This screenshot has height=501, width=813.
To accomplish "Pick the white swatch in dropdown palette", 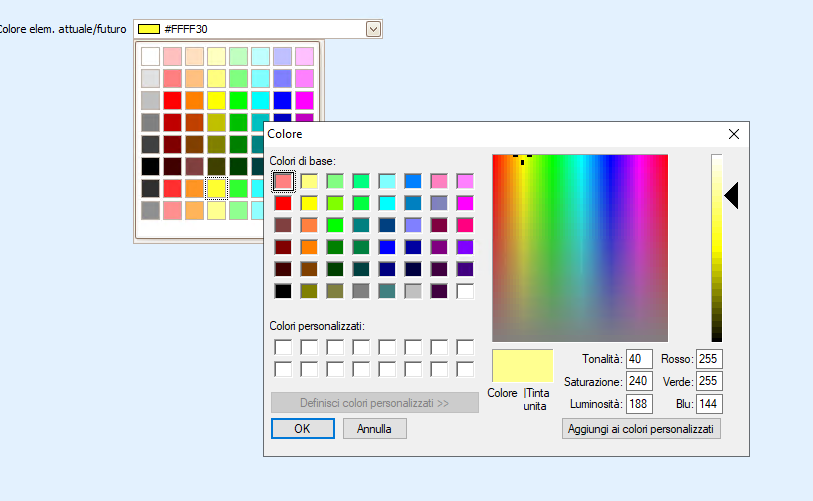I will [x=150, y=57].
